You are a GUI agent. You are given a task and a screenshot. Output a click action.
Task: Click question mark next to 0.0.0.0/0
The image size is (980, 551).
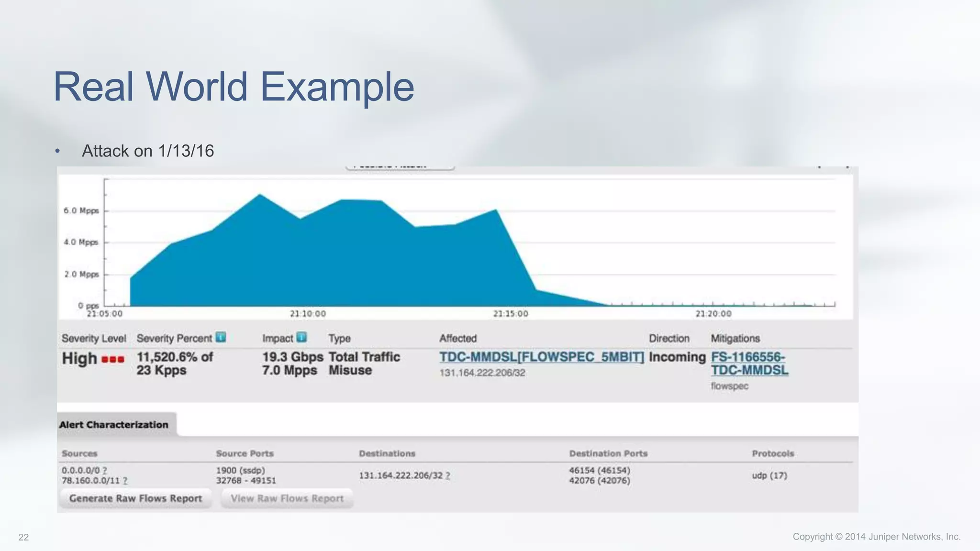point(105,471)
